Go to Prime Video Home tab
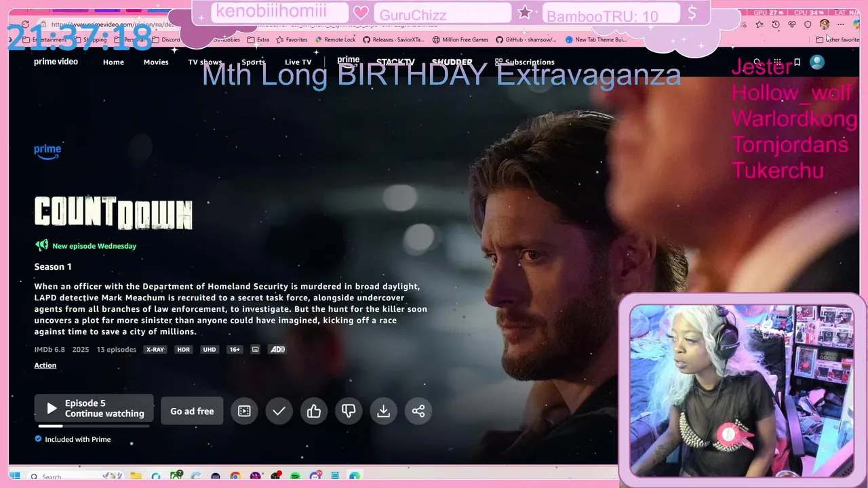 click(113, 62)
